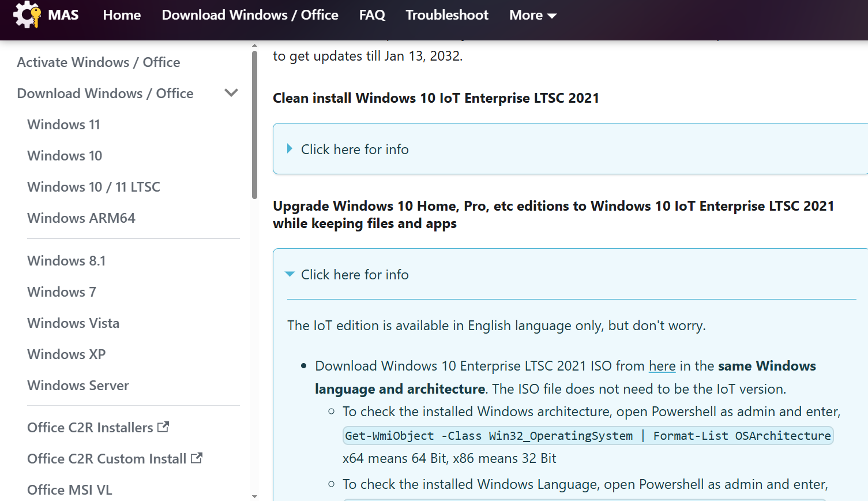Image resolution: width=868 pixels, height=501 pixels.
Task: Expand the More dropdown menu
Action: [533, 15]
